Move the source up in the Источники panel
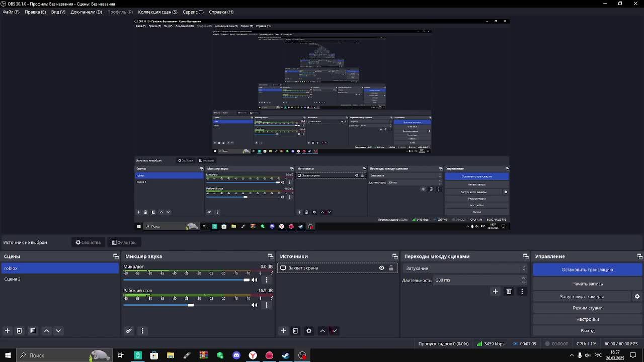 [323, 331]
